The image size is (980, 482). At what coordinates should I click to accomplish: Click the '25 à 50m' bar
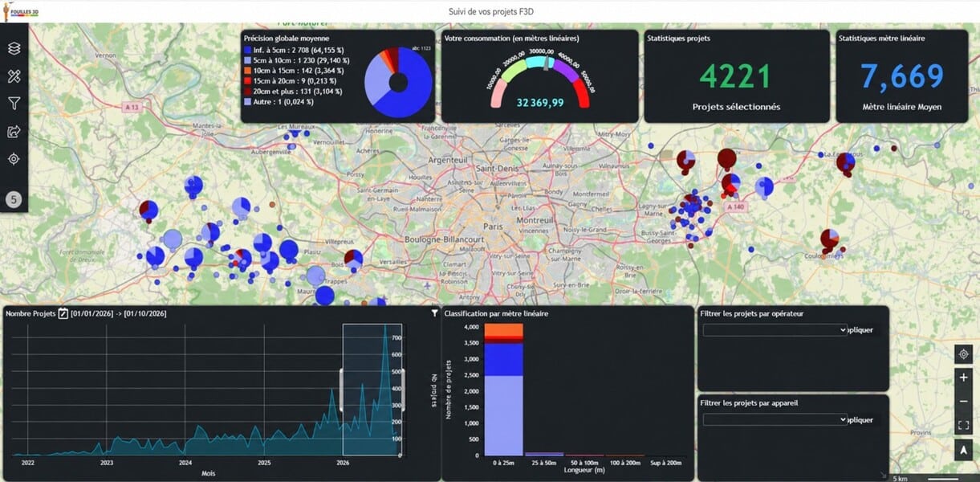tap(544, 455)
